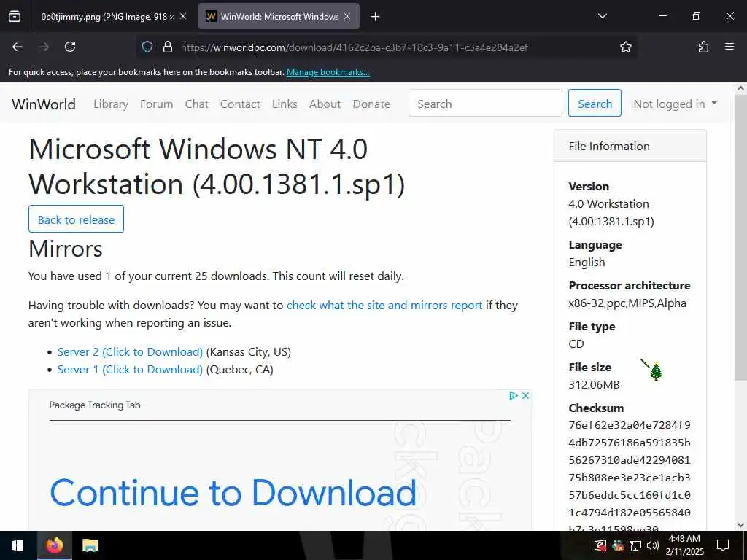Open File Explorer from the taskbar

coord(90,545)
